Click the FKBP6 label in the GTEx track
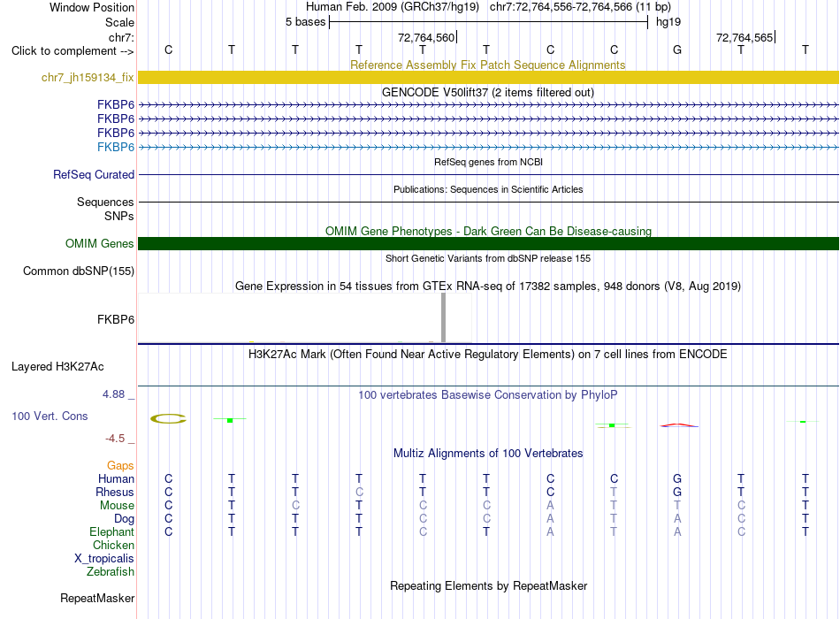Viewport: 840px width, 619px height. pyautogui.click(x=116, y=319)
